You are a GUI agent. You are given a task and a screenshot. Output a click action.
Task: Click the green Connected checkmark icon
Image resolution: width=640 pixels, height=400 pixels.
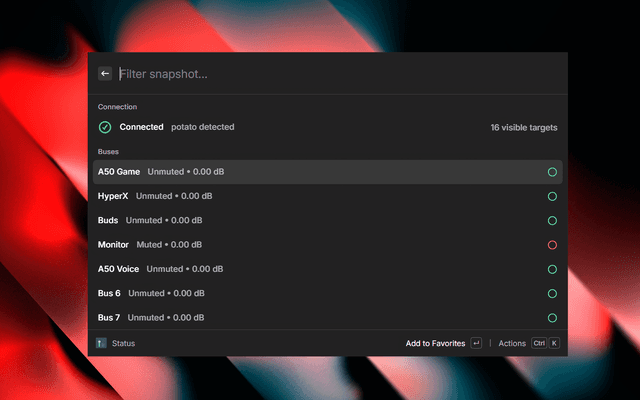click(105, 127)
